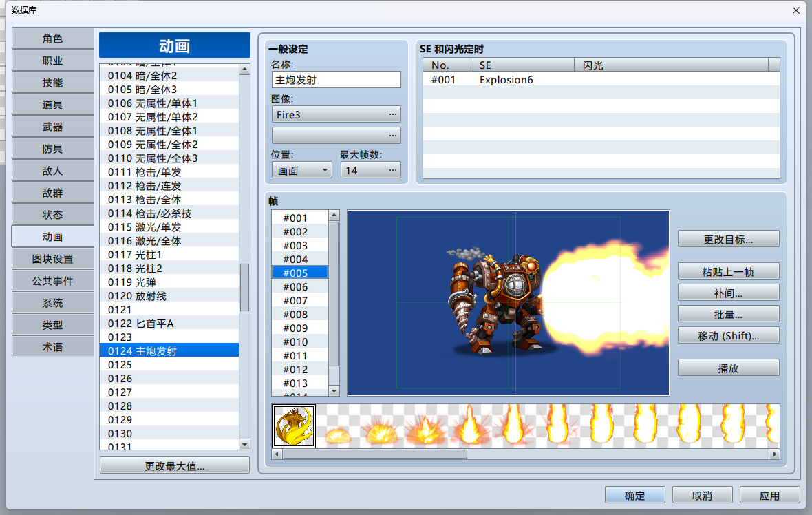Select animation 0111 枪击/单发

[x=169, y=172]
